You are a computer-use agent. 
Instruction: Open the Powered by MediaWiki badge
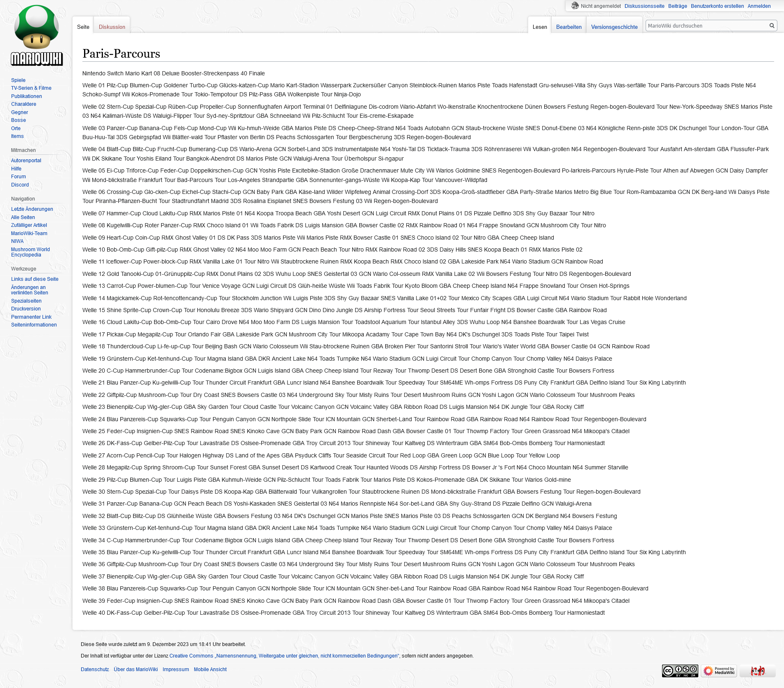click(719, 671)
